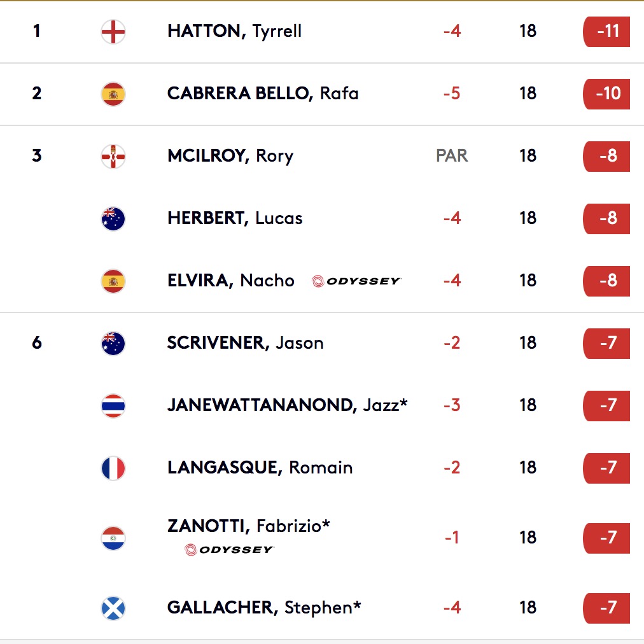644x644 pixels.
Task: Open HATTON, Tyrrell player link
Action: click(x=235, y=31)
